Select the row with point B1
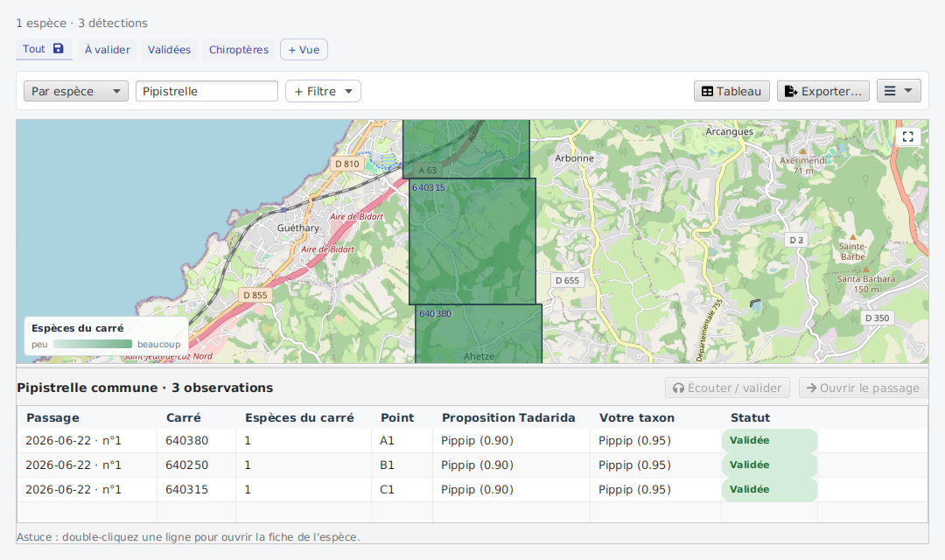 click(x=472, y=465)
